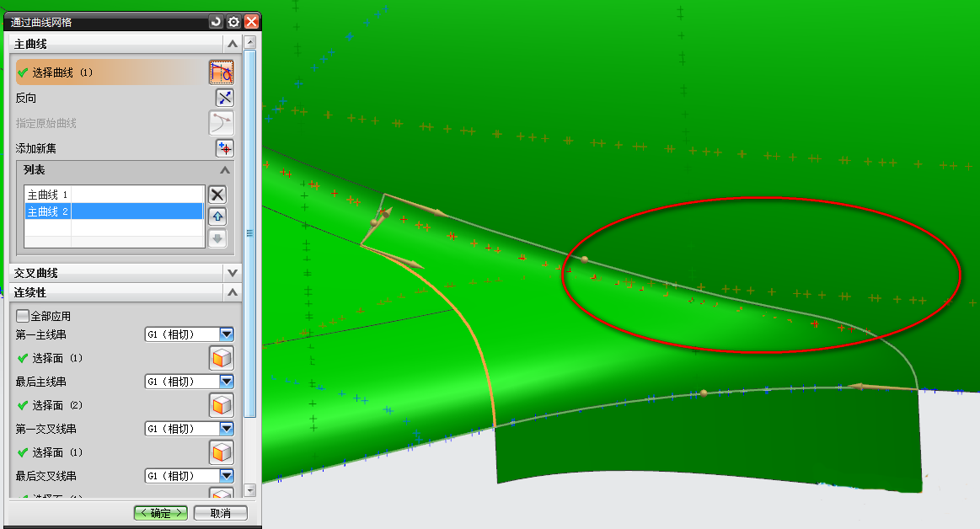Click the reverse direction icon next to 反向
This screenshot has width=980, height=529.
click(223, 98)
